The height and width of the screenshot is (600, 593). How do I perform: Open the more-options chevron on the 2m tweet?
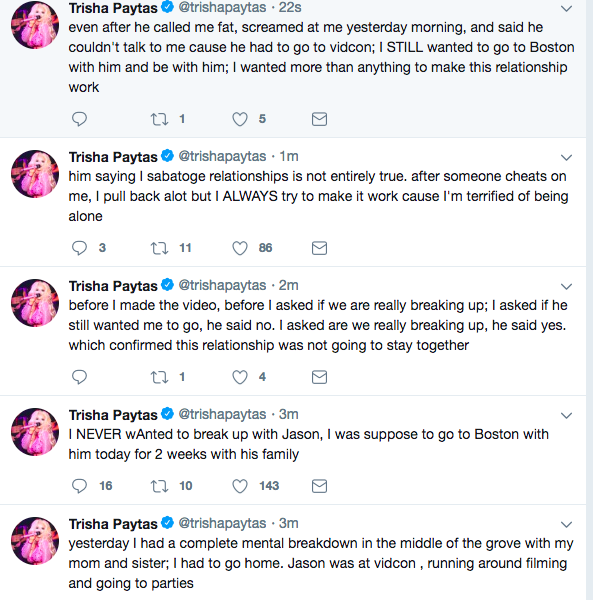tap(566, 286)
